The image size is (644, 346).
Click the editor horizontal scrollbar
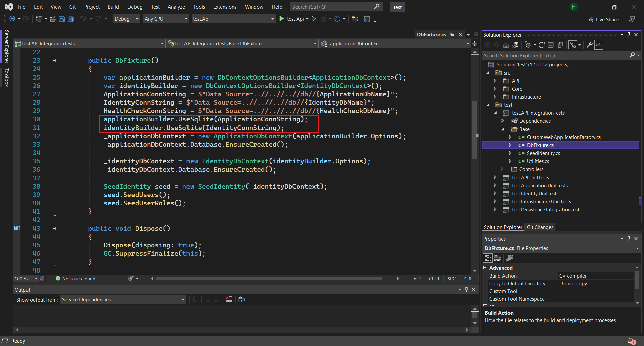[269, 279]
